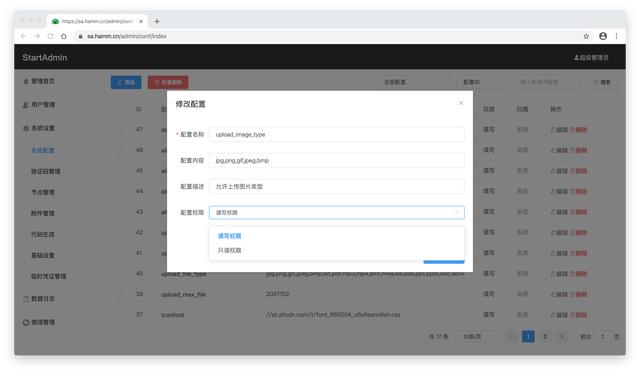This screenshot has width=640, height=373.
Task: Expand 用户管理 menu via its chevron
Action: pos(96,105)
